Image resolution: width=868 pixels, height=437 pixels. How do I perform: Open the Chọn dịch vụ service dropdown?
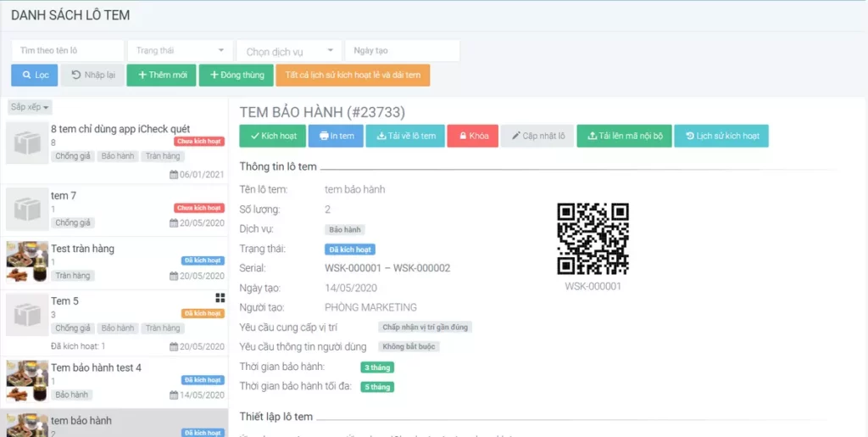click(289, 51)
